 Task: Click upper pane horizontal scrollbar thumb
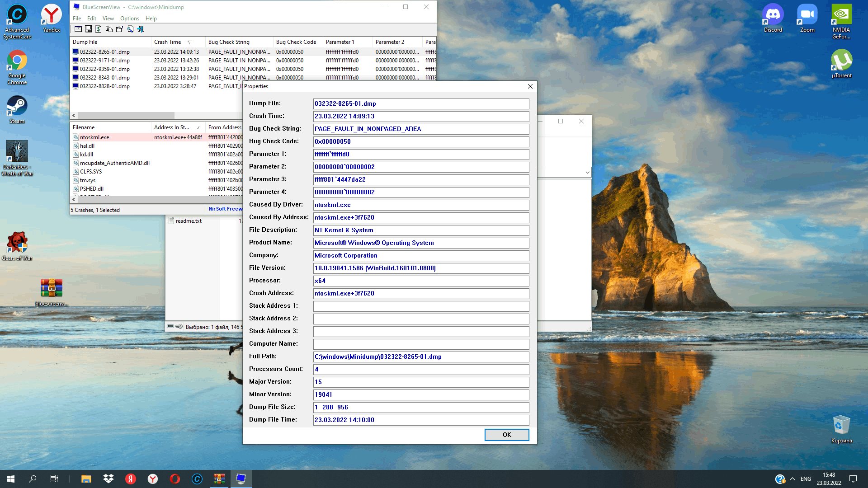click(126, 116)
